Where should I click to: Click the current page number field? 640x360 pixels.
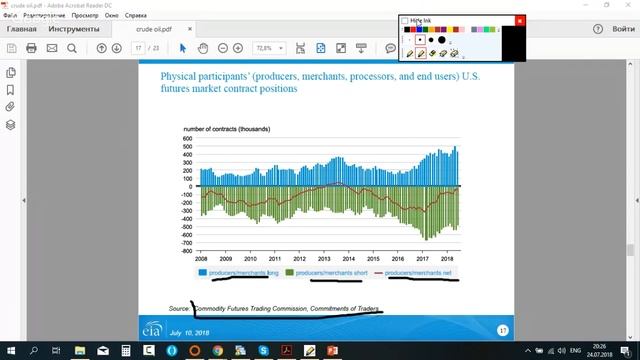(138, 48)
